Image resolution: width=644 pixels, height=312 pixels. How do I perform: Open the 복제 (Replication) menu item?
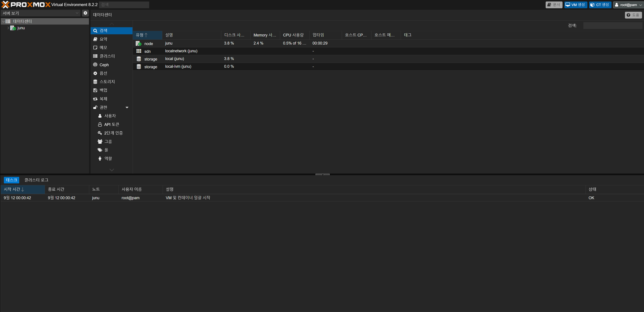[103, 99]
